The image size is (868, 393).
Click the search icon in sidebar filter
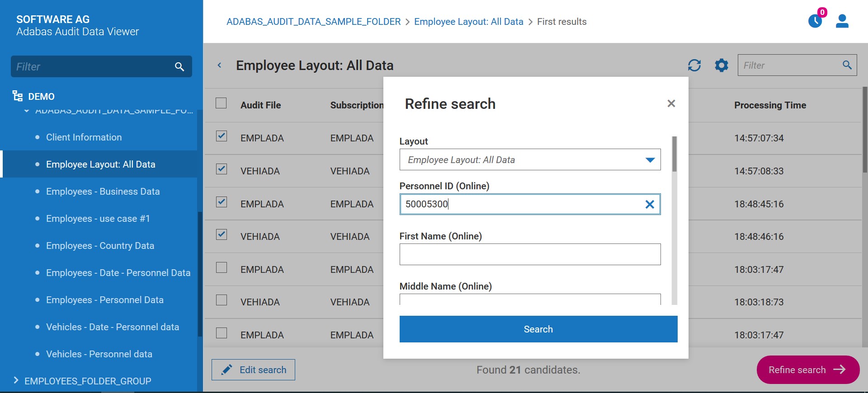[x=179, y=67]
